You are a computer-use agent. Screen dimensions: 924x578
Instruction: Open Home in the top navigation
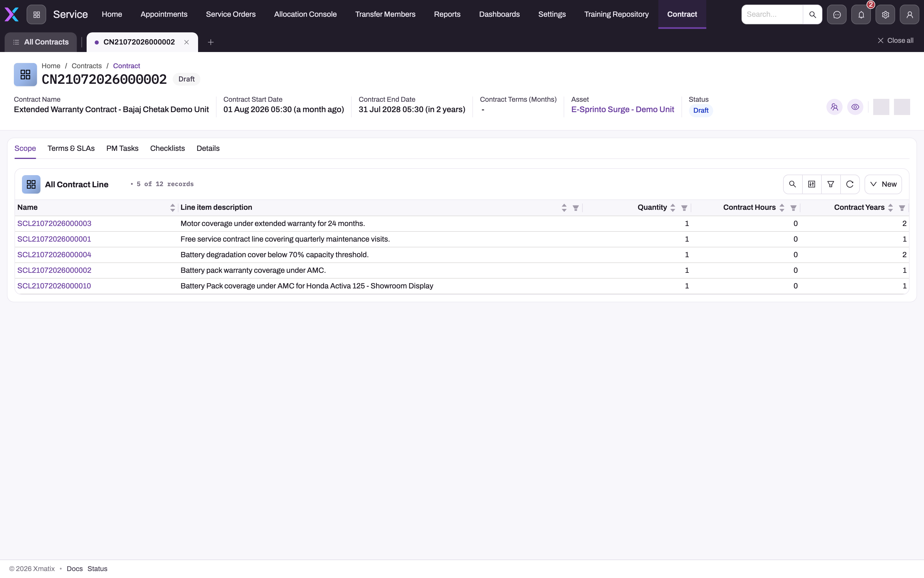[x=112, y=14]
